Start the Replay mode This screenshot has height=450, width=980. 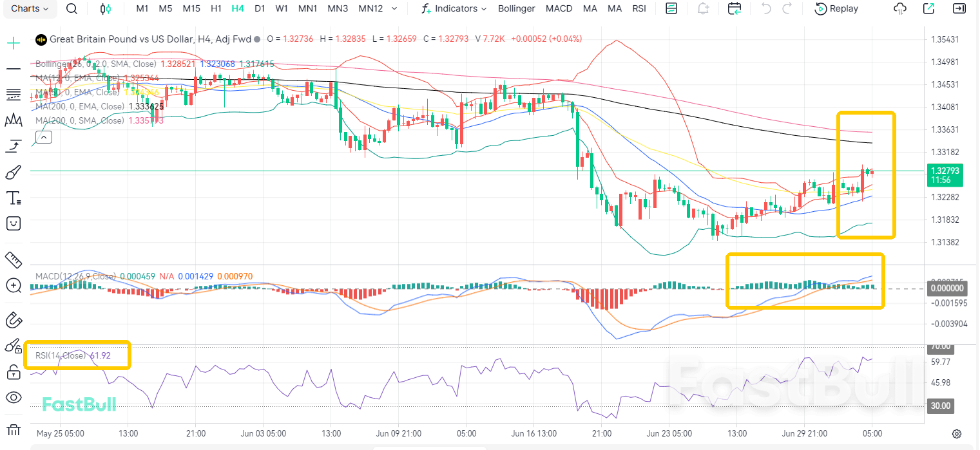coord(837,9)
